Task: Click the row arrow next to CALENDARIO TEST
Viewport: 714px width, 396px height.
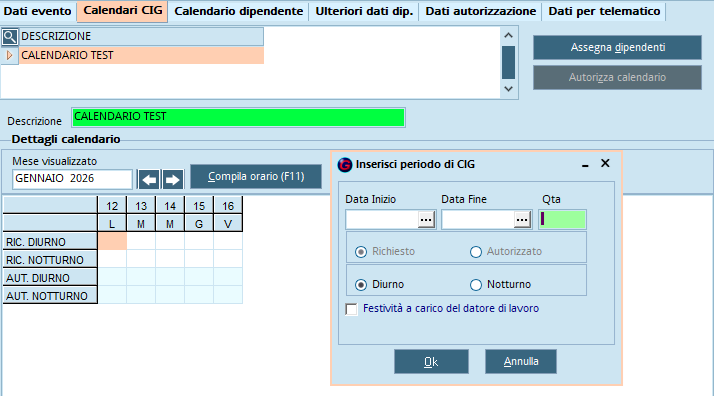Action: [9, 56]
